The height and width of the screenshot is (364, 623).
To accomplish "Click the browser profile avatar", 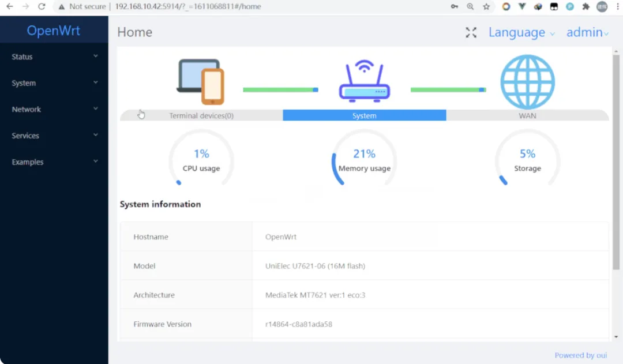I will tap(602, 6).
